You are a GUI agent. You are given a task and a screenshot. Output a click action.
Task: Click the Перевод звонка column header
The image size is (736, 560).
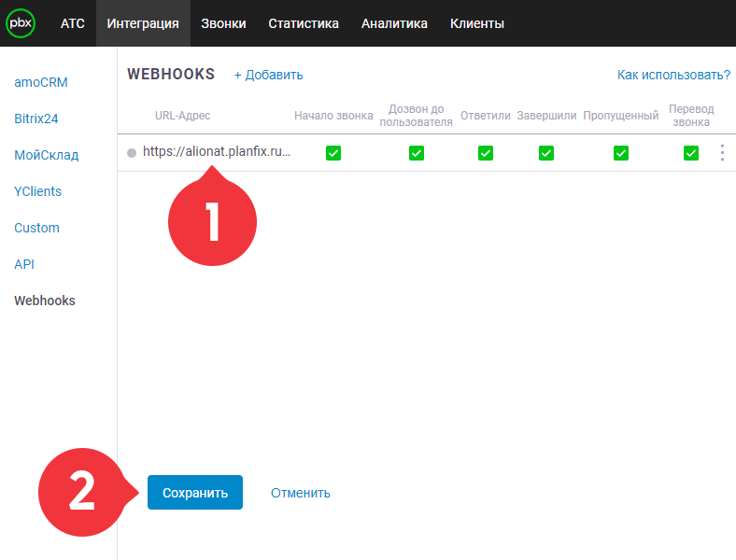tap(691, 116)
